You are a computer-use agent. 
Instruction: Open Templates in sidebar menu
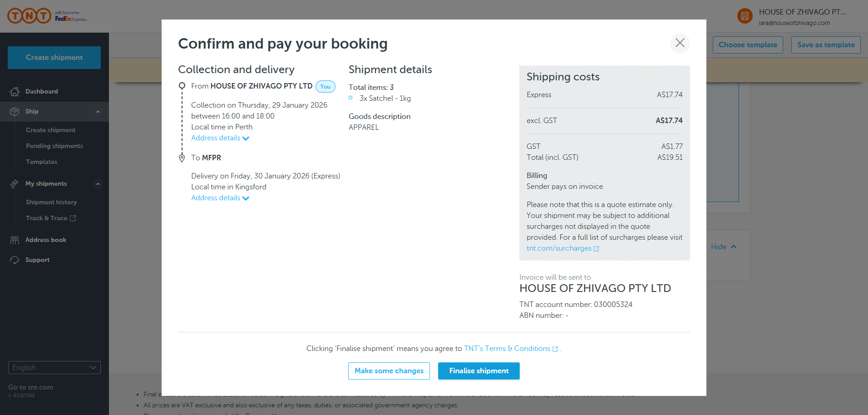[x=41, y=162]
